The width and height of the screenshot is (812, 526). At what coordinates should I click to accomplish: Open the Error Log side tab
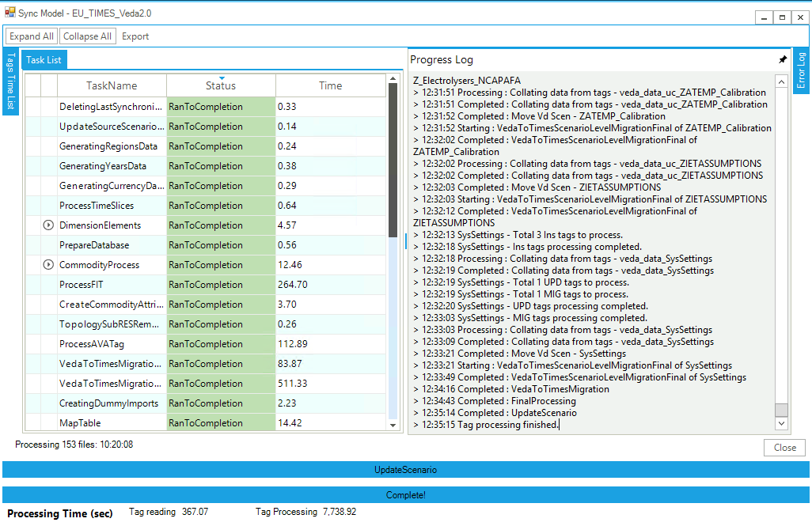[x=801, y=70]
